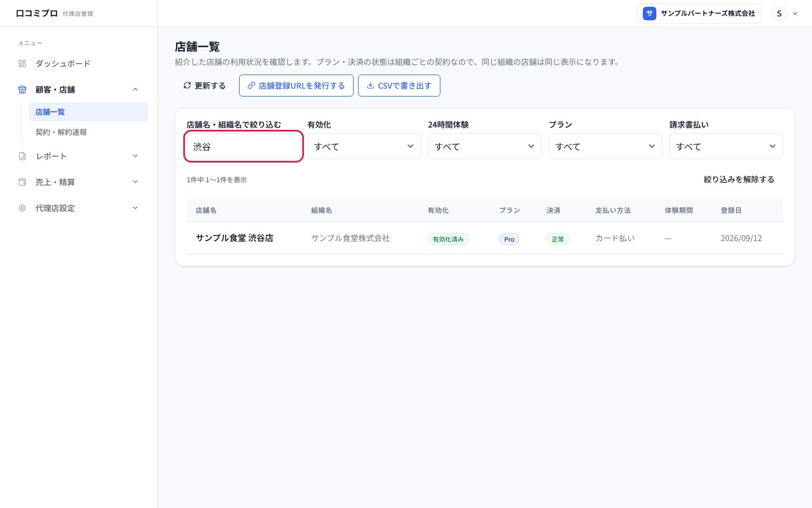812x508 pixels.
Task: Click the カード払い payment method cell
Action: pyautogui.click(x=615, y=238)
